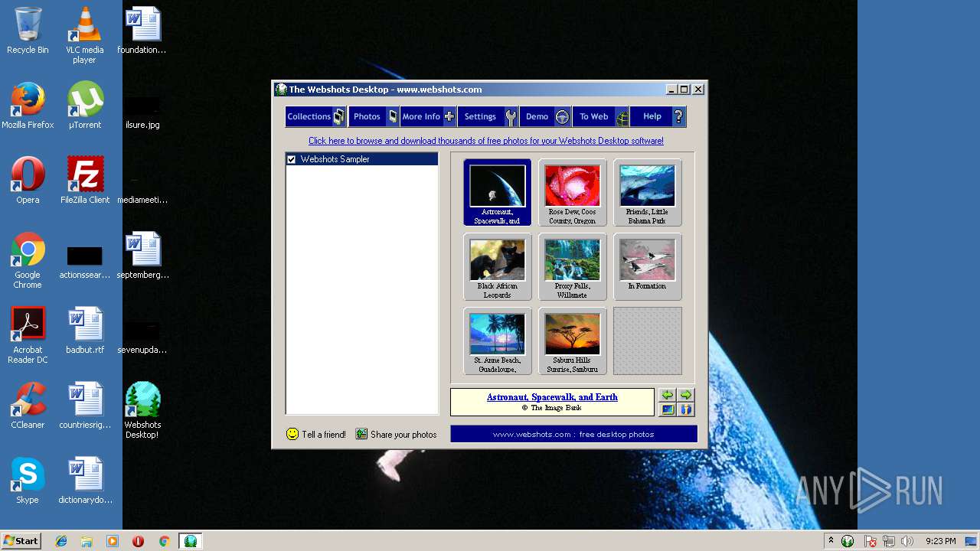Click the volume speaker tray icon
980x551 pixels.
[x=907, y=541]
